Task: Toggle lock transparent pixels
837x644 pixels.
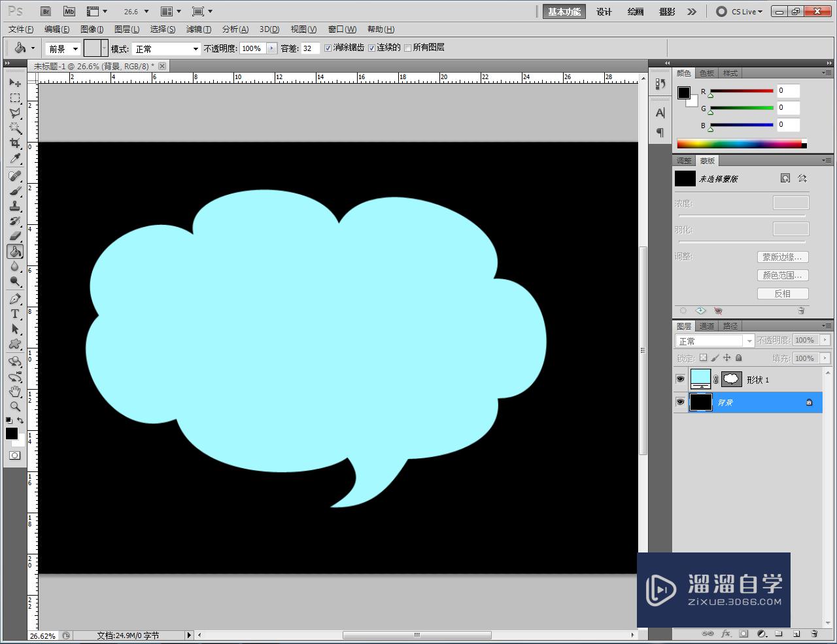Action: [703, 358]
